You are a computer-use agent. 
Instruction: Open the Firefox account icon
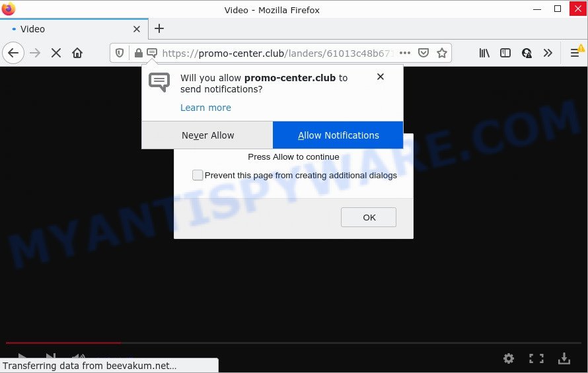527,53
